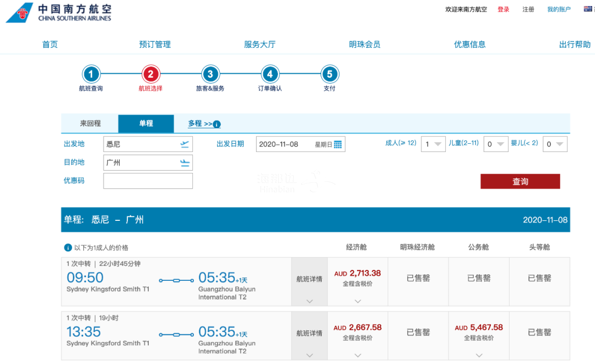The image size is (595, 364).
Task: Expand economy fare AUD 2,667.58 chevron
Action: coord(358,356)
